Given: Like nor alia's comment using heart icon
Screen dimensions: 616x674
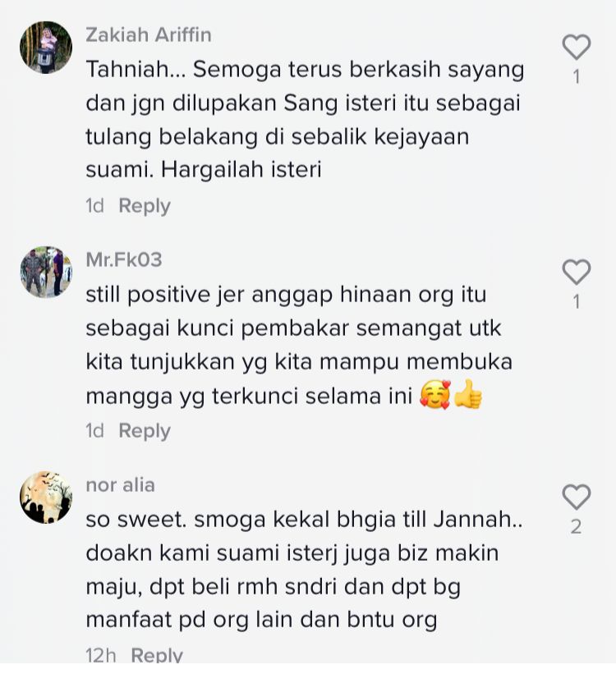Looking at the screenshot, I should coord(576,497).
